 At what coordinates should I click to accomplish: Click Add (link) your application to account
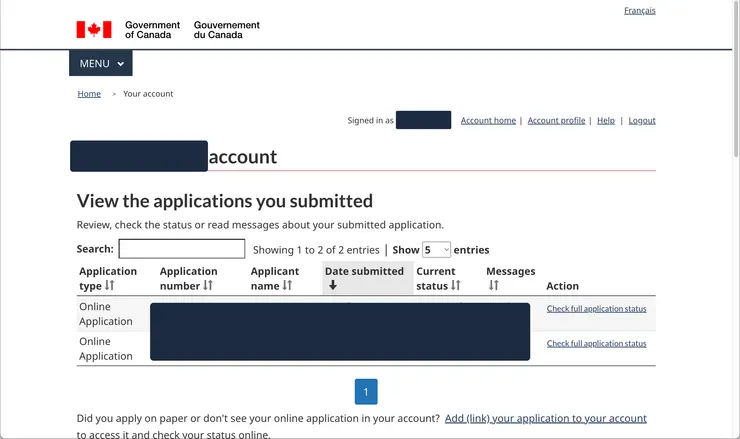(x=545, y=418)
